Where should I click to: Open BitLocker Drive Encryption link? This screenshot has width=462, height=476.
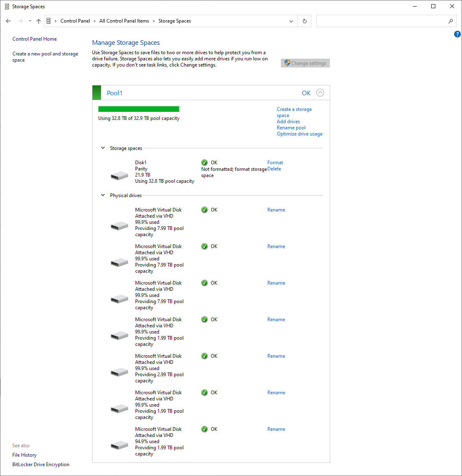click(41, 464)
